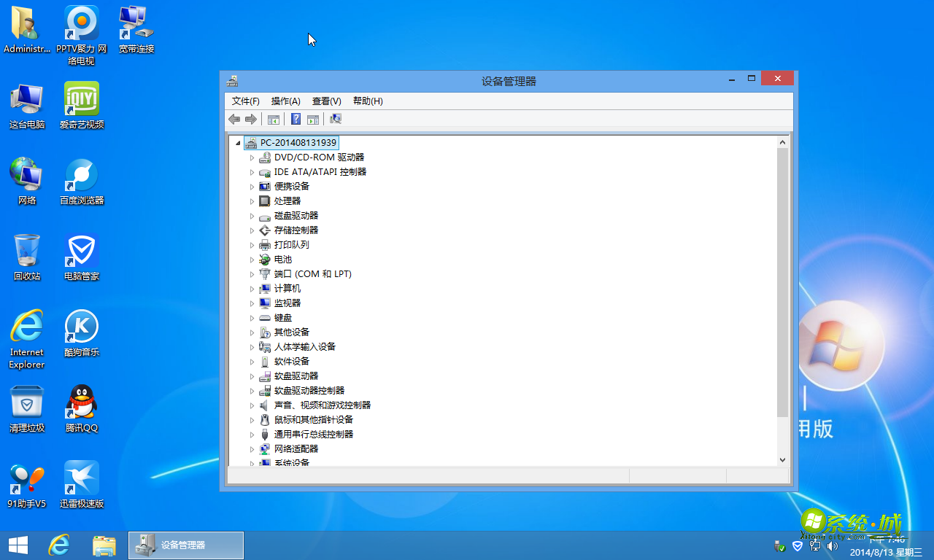
Task: Click the Show/Hide console tree toolbar icon
Action: [274, 119]
